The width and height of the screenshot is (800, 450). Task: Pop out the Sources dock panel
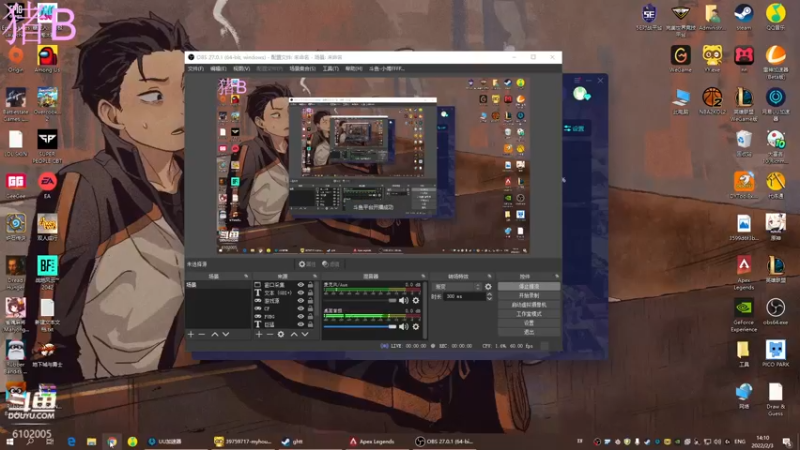pos(315,276)
